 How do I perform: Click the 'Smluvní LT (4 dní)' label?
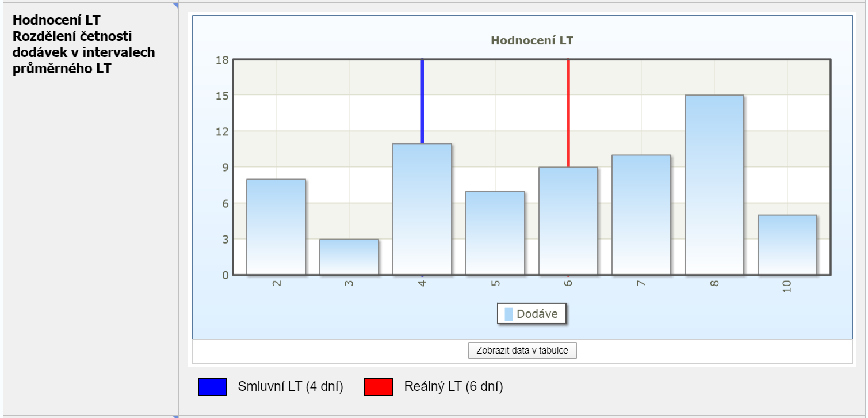(290, 387)
